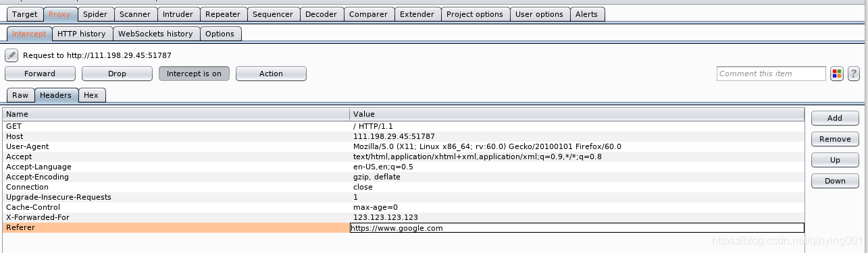Screen dimensions: 868x253
Task: Click the 123.123.123.123 value cell
Action: [x=386, y=217]
